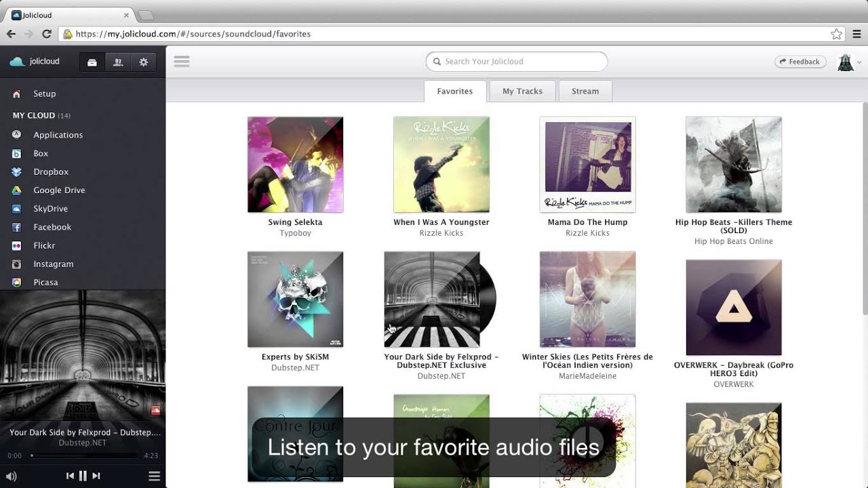Pause the playing track
This screenshot has height=488, width=868.
coord(83,476)
